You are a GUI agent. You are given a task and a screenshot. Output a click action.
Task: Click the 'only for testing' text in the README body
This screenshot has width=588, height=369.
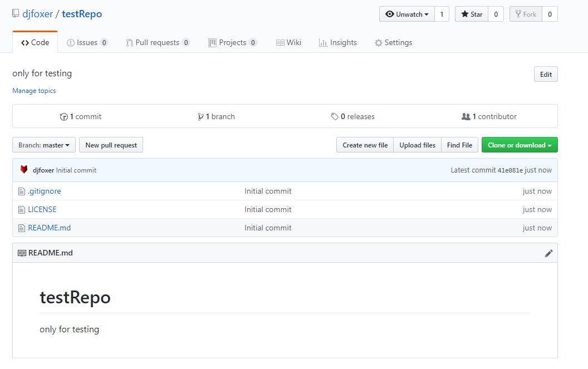point(70,329)
